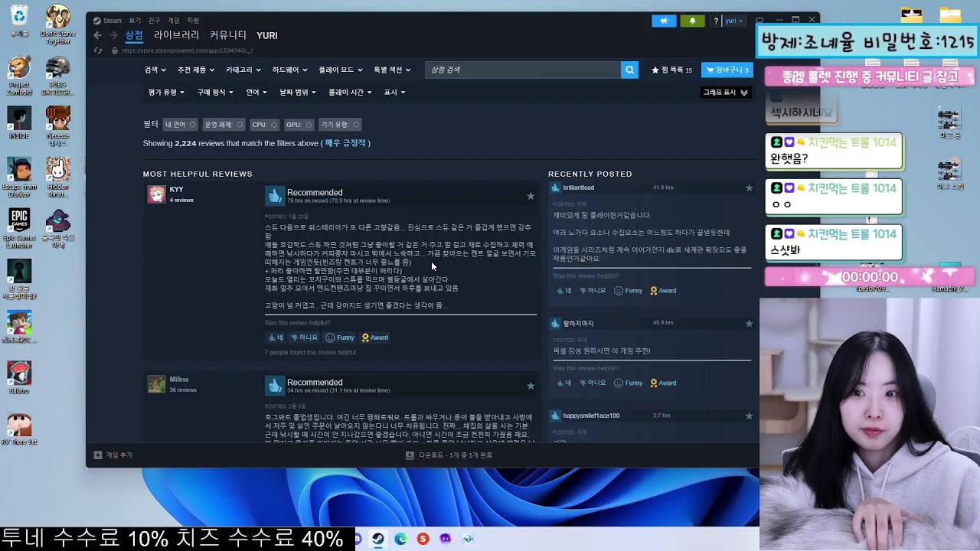Expand the 플레이 모드 dropdown
980x551 pixels.
point(340,70)
